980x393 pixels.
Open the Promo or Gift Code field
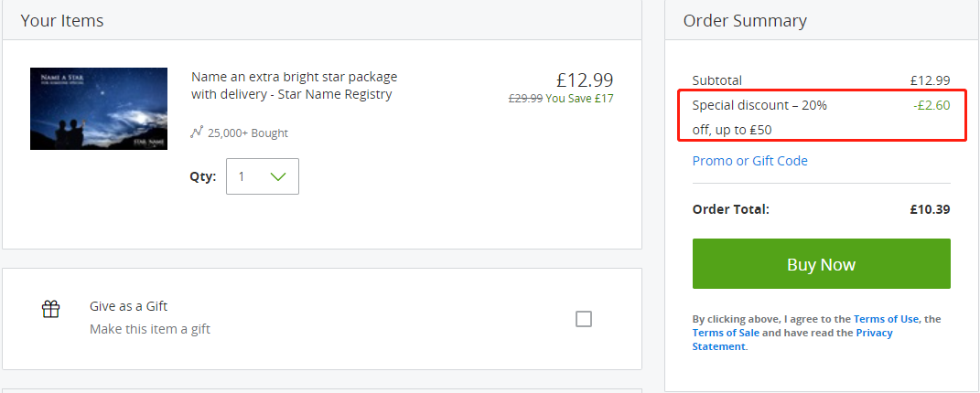point(750,161)
